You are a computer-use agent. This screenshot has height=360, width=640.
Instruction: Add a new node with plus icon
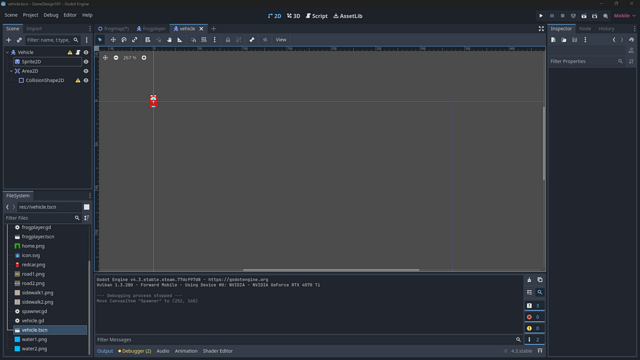(9, 40)
